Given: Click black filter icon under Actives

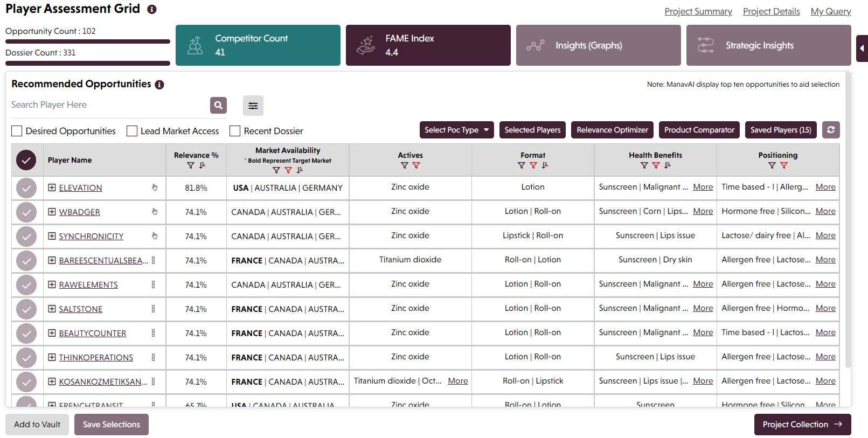Looking at the screenshot, I should (x=405, y=165).
